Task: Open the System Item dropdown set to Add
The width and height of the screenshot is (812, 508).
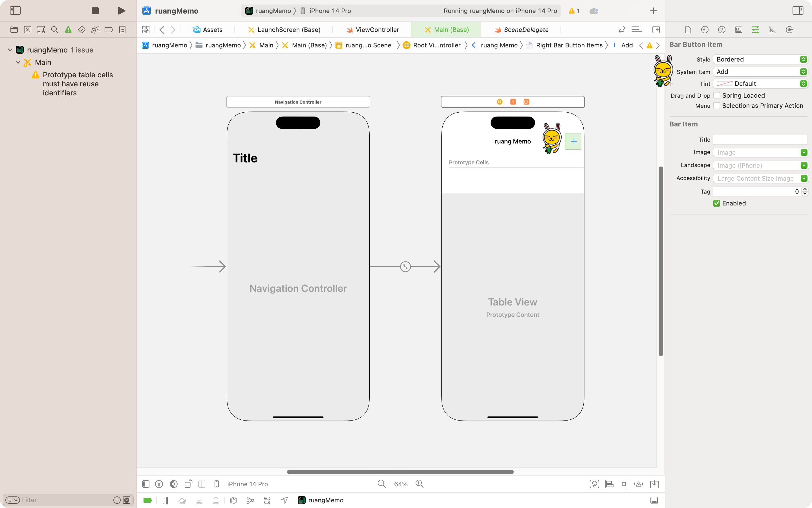Action: click(x=760, y=72)
